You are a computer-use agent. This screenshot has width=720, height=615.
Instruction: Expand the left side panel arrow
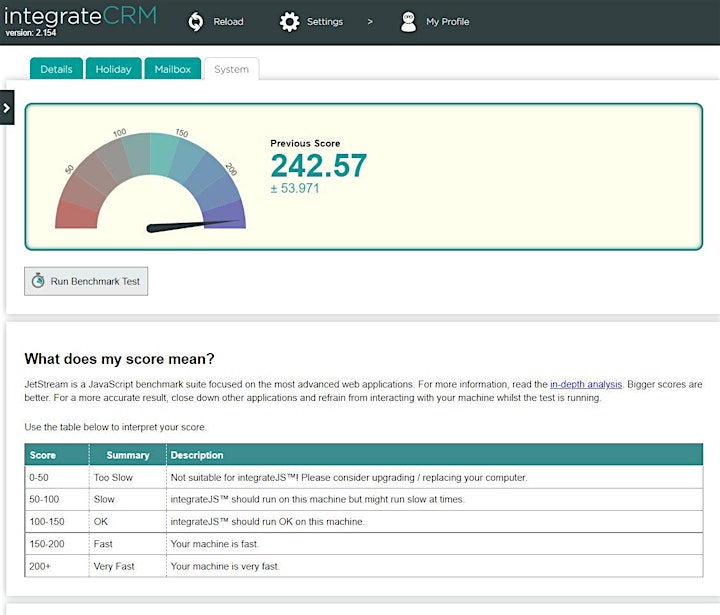coord(6,107)
